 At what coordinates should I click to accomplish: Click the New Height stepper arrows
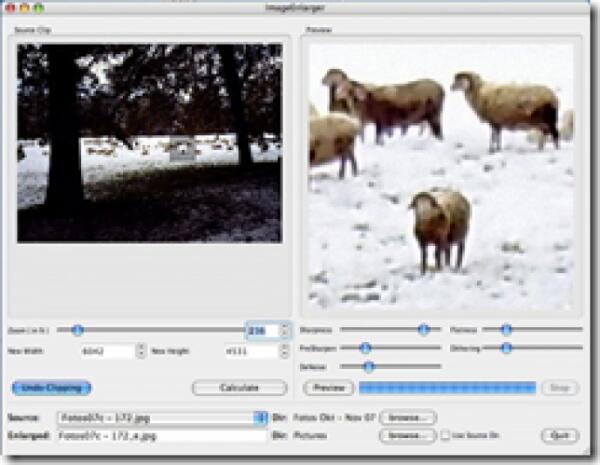coord(285,351)
